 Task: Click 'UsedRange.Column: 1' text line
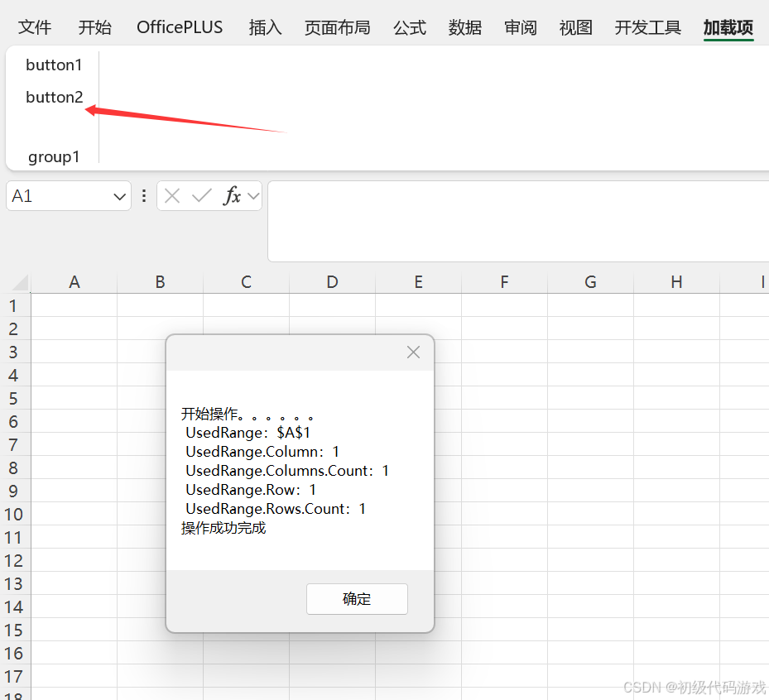(x=262, y=452)
